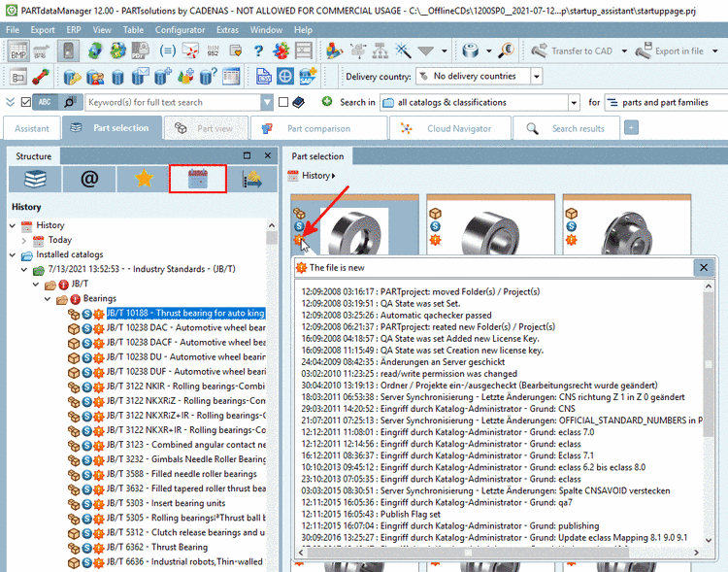Click the plus button to add tab
This screenshot has width=728, height=572.
631,127
